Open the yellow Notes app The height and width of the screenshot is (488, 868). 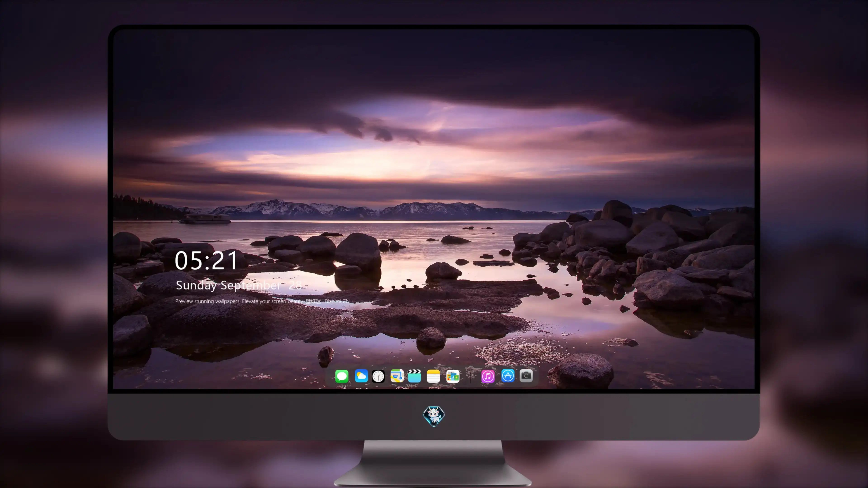(x=433, y=376)
